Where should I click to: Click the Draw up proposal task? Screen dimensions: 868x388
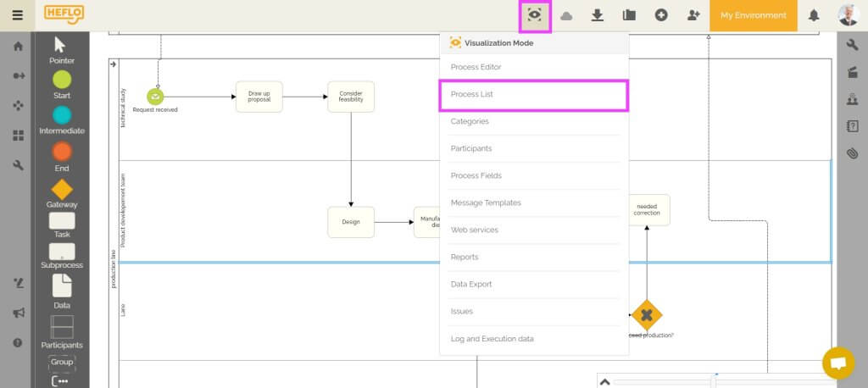point(259,97)
